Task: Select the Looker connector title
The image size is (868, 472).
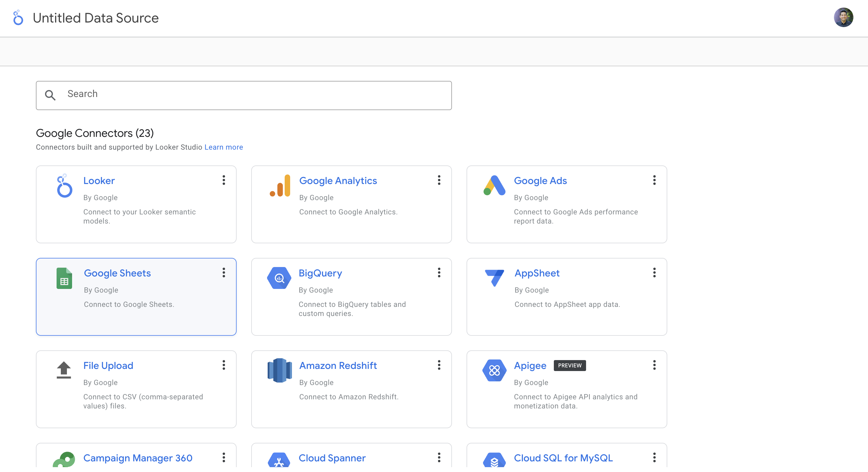Action: coord(99,181)
